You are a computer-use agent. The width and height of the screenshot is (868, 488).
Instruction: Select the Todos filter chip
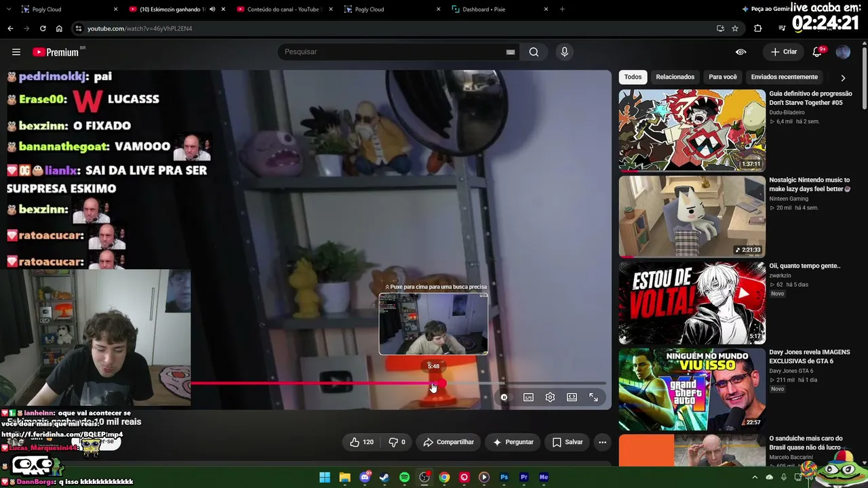tap(633, 77)
